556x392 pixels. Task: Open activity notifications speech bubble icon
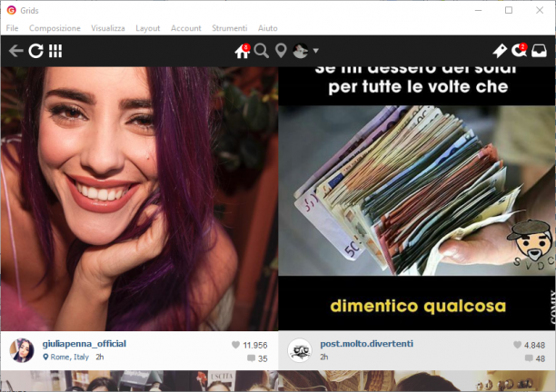click(x=519, y=51)
